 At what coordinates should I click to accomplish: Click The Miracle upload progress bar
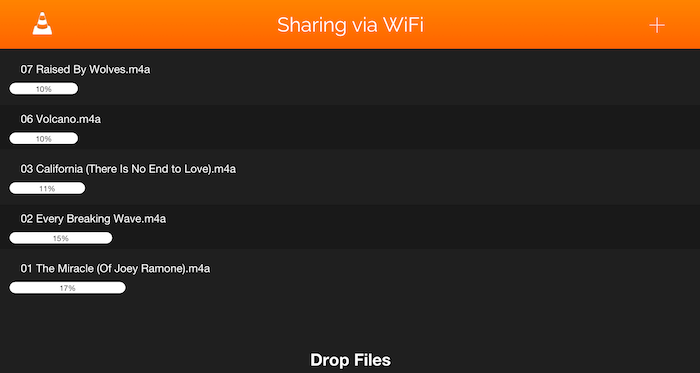click(67, 288)
